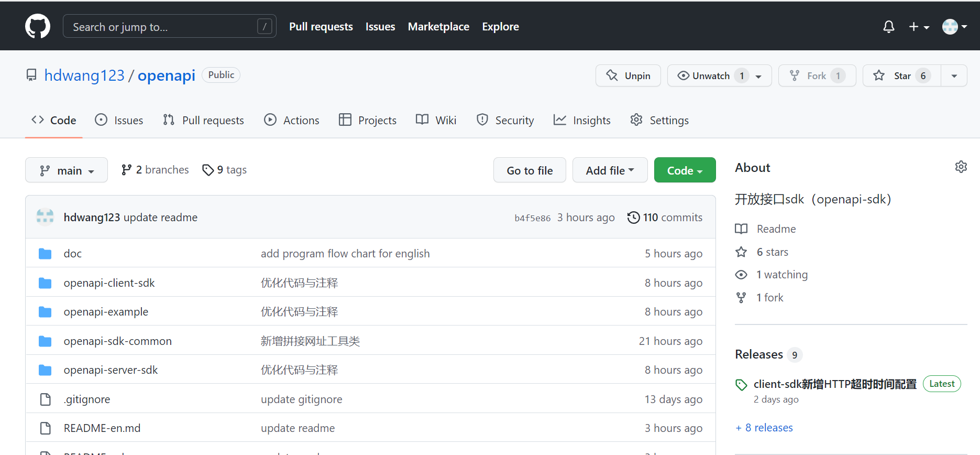Screen dimensions: 980x455
Task: Open the doc folder icon
Action: click(45, 254)
